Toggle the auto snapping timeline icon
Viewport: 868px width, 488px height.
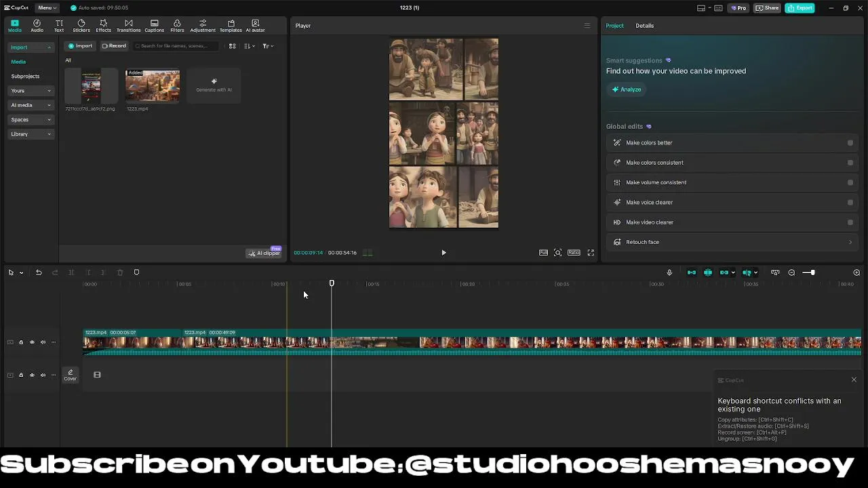pyautogui.click(x=708, y=272)
